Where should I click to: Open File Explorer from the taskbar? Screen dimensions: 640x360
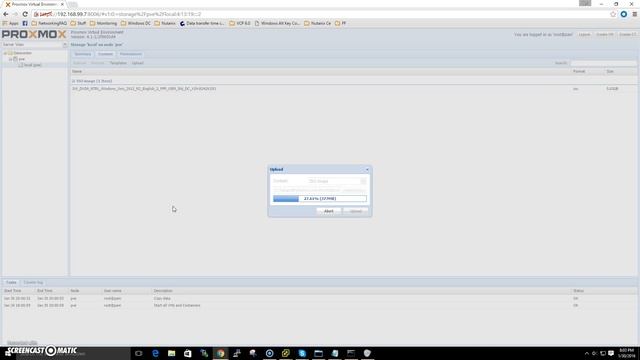pos(171,353)
